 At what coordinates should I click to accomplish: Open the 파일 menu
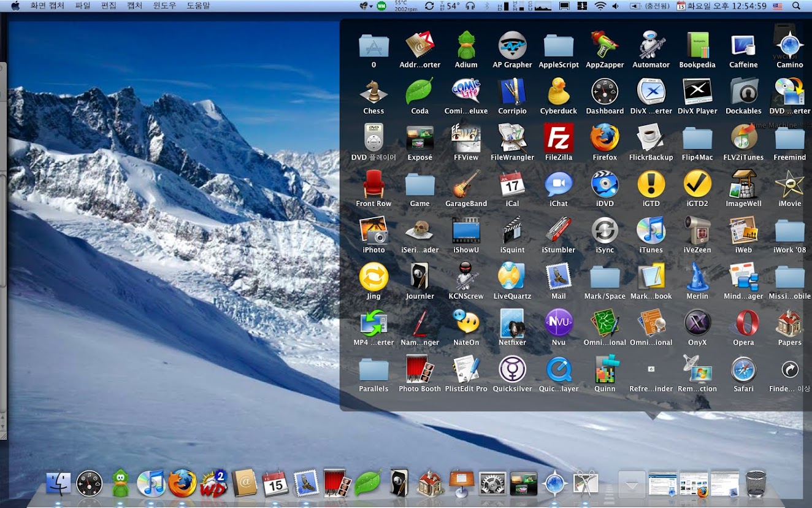pos(83,6)
